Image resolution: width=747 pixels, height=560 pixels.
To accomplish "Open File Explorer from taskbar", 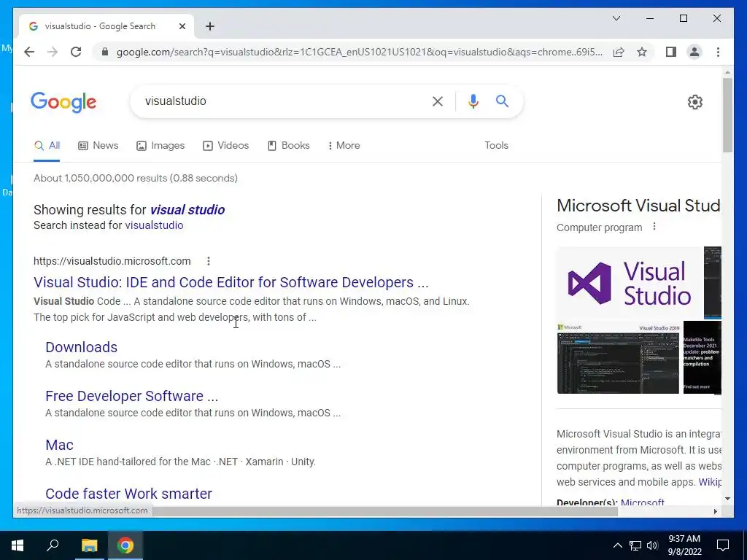I will pos(89,545).
